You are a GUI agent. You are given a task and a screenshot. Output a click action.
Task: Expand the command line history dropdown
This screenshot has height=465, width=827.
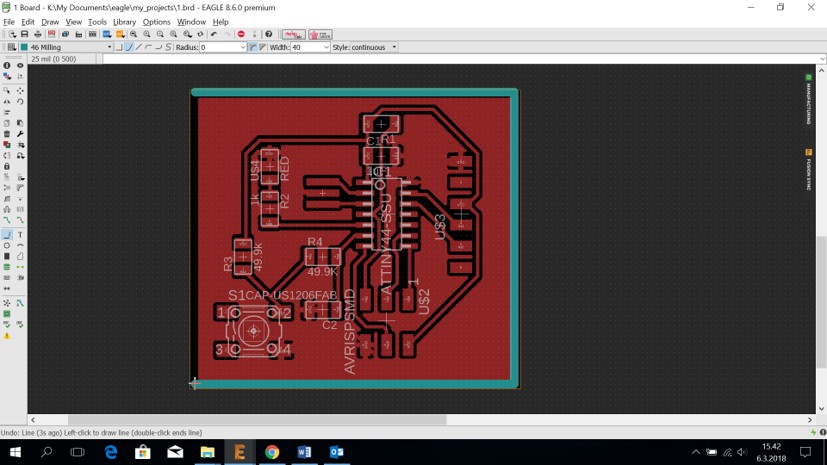point(822,59)
